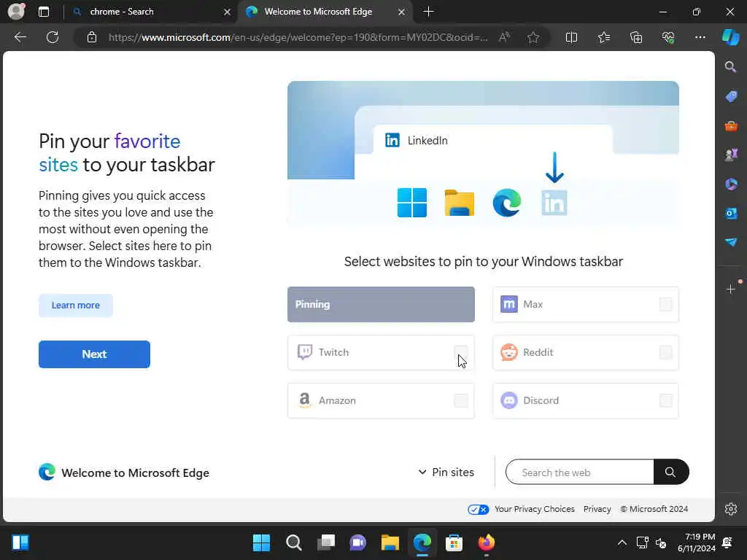Open Browser essentials heart icon

click(668, 37)
